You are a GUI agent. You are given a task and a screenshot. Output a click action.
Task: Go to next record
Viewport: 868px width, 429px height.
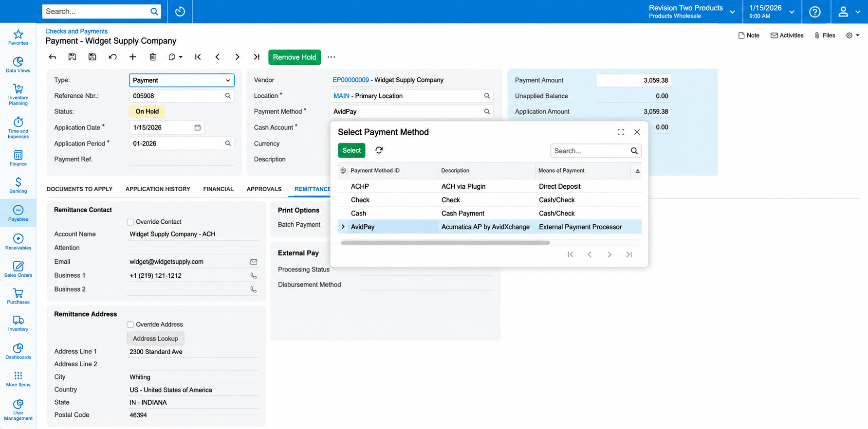pos(237,57)
